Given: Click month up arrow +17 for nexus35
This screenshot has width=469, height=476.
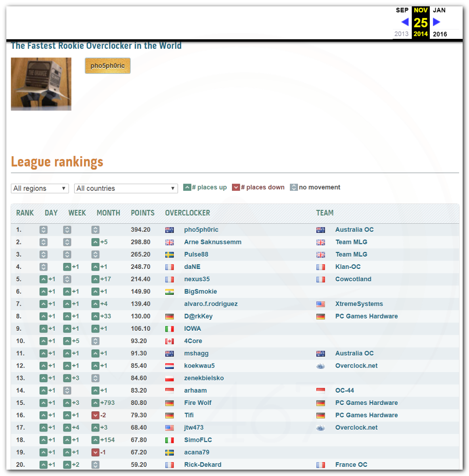Looking at the screenshot, I should click(x=95, y=279).
